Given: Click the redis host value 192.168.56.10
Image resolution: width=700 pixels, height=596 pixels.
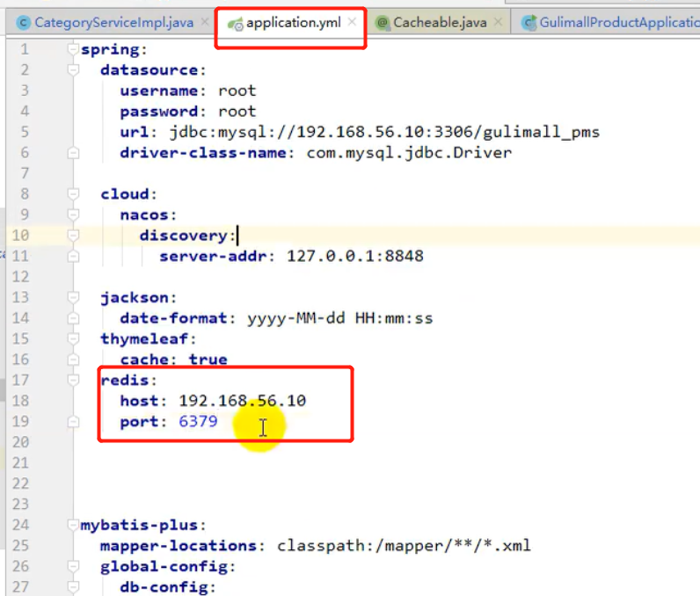Looking at the screenshot, I should click(243, 401).
